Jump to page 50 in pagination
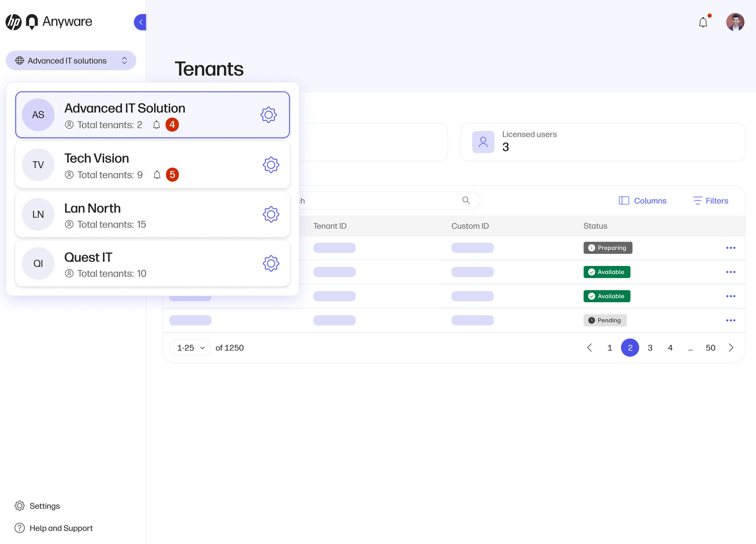 710,348
